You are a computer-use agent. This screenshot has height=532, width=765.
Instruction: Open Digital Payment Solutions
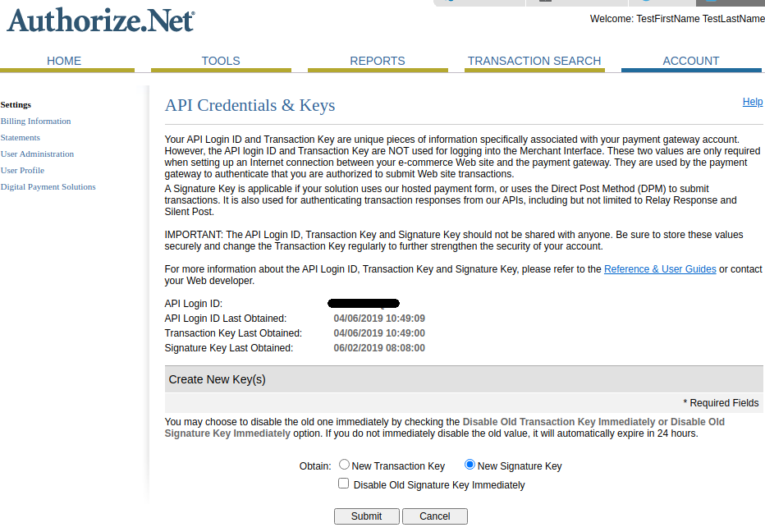pyautogui.click(x=48, y=187)
